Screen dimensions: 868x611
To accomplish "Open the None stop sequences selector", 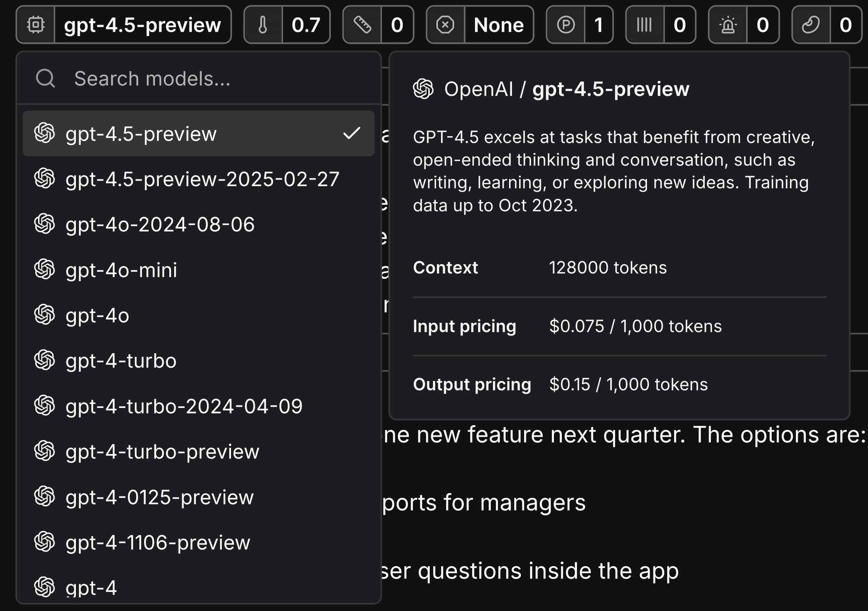I will click(498, 25).
